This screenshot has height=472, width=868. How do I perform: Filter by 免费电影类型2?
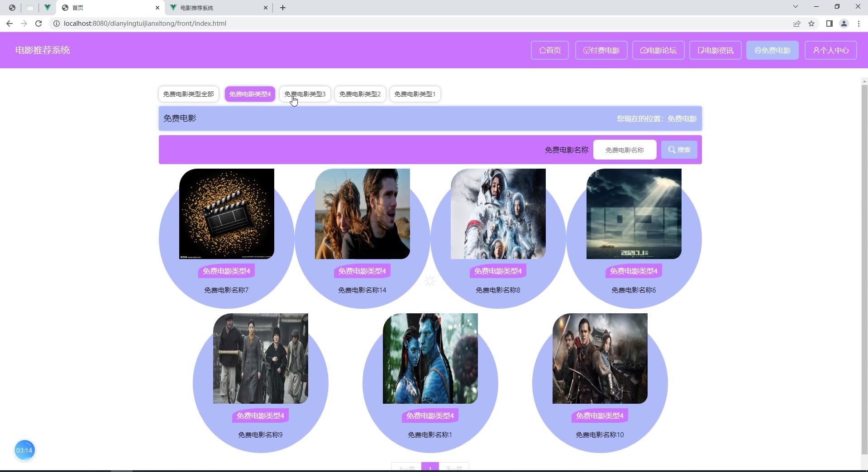tap(360, 94)
